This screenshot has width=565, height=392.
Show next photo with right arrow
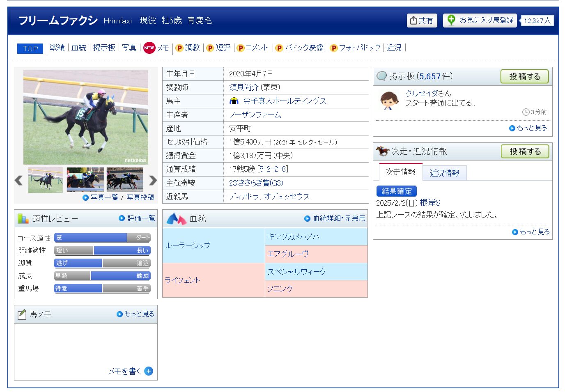click(x=153, y=180)
